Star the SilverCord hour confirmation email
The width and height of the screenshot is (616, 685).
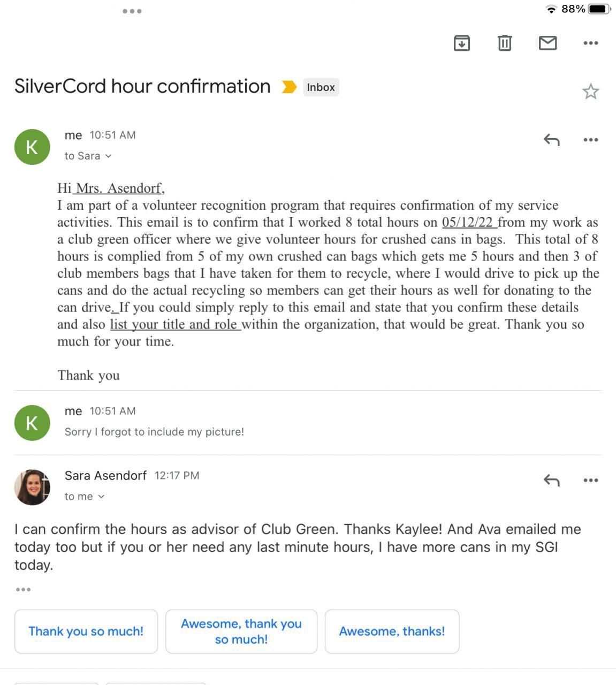click(590, 92)
